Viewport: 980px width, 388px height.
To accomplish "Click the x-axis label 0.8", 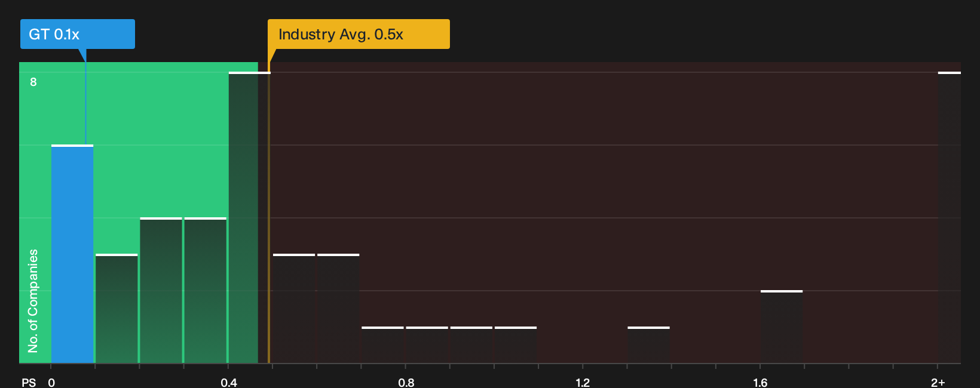I will tap(406, 382).
